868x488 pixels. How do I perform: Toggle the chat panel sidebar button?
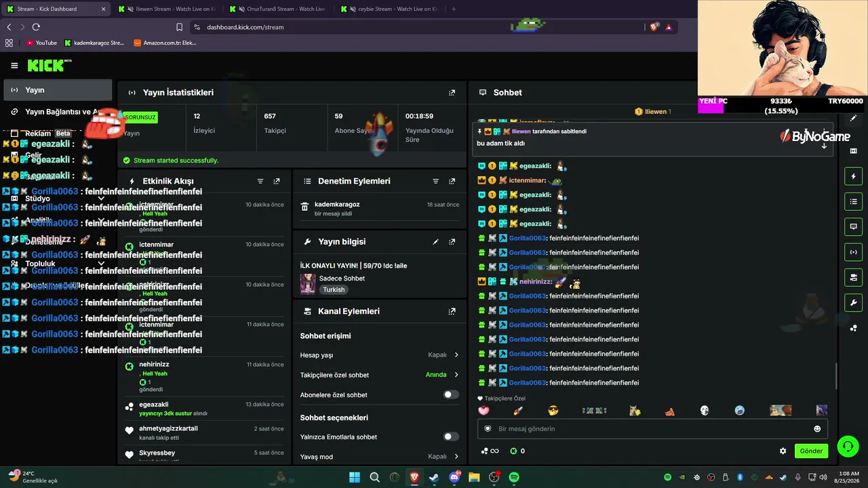(853, 226)
